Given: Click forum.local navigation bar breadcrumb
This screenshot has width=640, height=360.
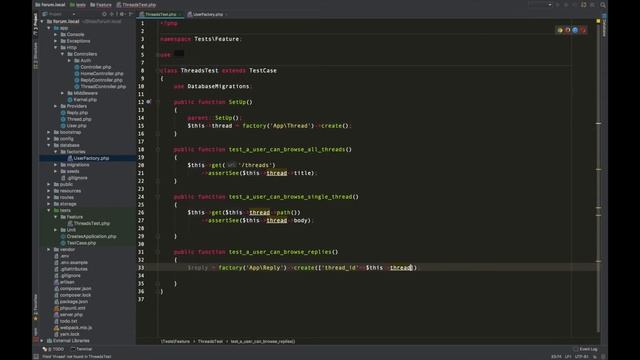Looking at the screenshot, I should pyautogui.click(x=50, y=5).
